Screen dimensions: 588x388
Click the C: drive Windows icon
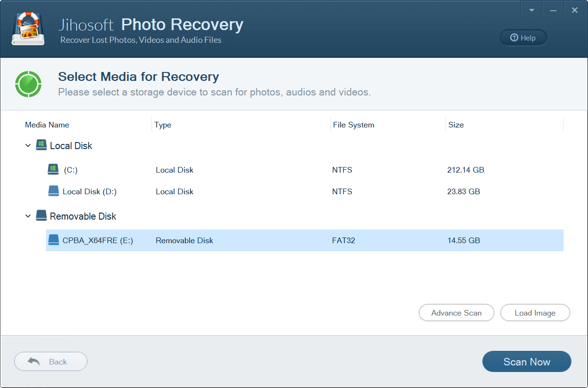[x=53, y=170]
